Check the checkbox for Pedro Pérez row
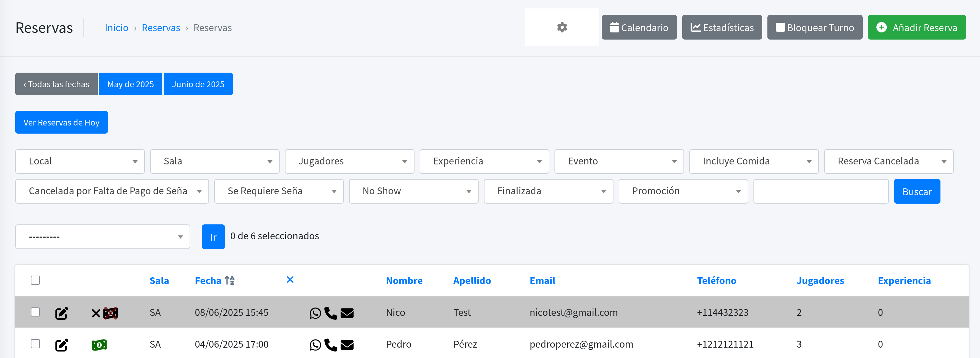 tap(35, 344)
